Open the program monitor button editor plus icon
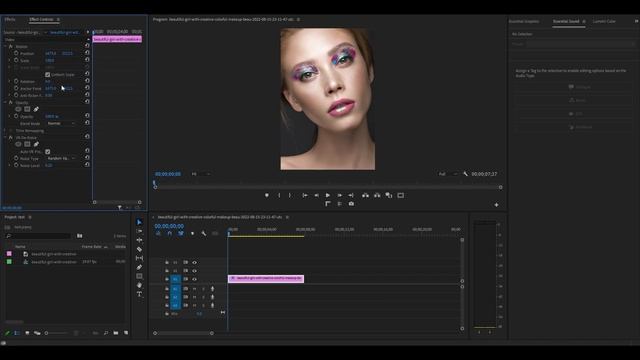Image resolution: width=640 pixels, height=360 pixels. coord(496,205)
